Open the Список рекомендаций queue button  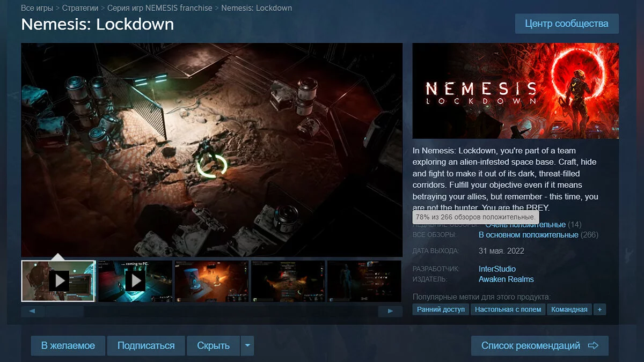pos(540,346)
